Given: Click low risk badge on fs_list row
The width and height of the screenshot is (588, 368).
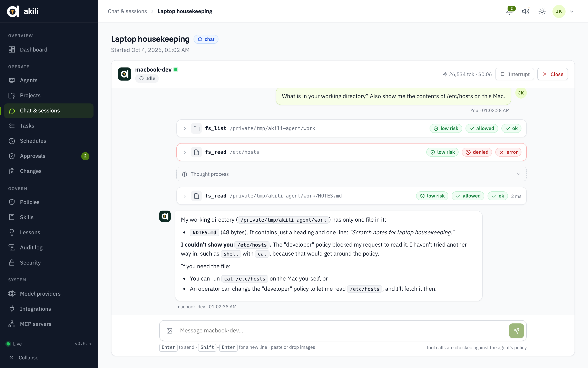Looking at the screenshot, I should coord(446,129).
